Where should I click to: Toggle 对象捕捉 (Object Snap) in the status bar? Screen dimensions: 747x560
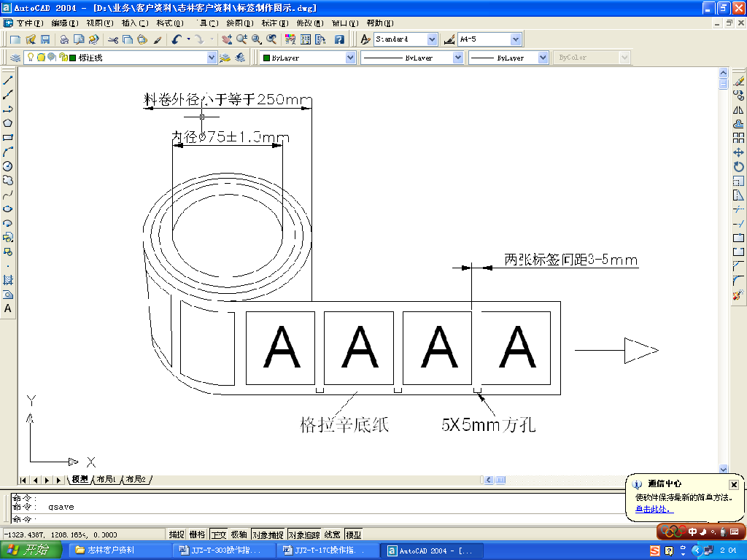click(268, 534)
